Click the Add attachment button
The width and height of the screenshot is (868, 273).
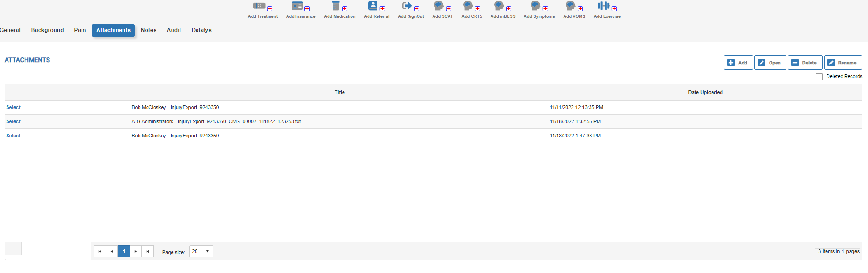click(x=738, y=63)
